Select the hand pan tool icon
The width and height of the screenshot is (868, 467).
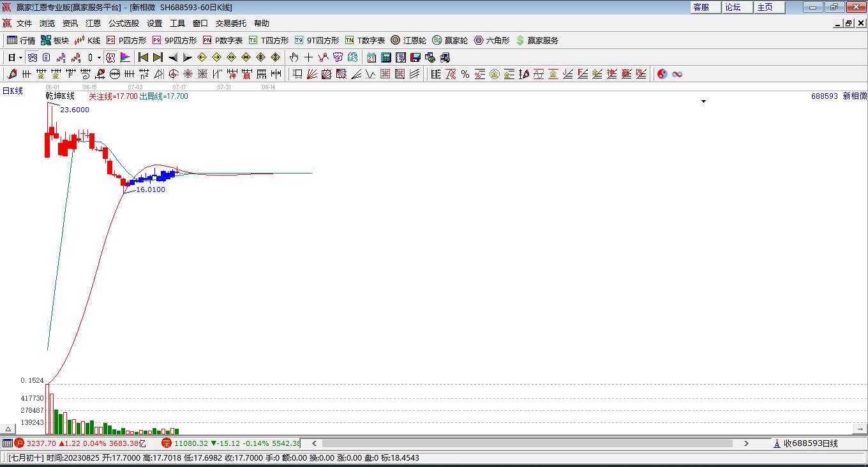click(294, 57)
